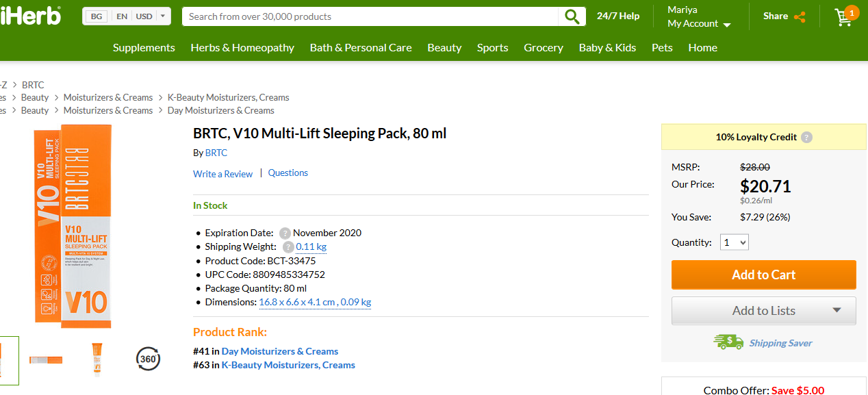Viewport: 868px width, 395px height.
Task: Open the Supplements menu
Action: (144, 48)
